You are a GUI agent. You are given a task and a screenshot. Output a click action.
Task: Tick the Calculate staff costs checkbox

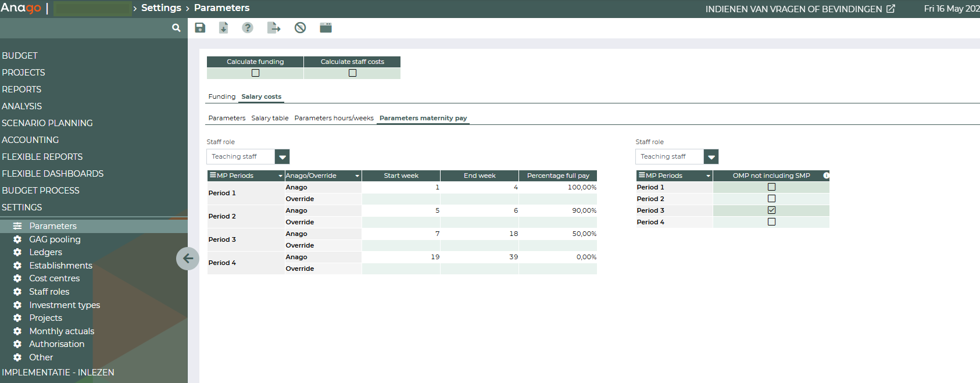pos(352,73)
